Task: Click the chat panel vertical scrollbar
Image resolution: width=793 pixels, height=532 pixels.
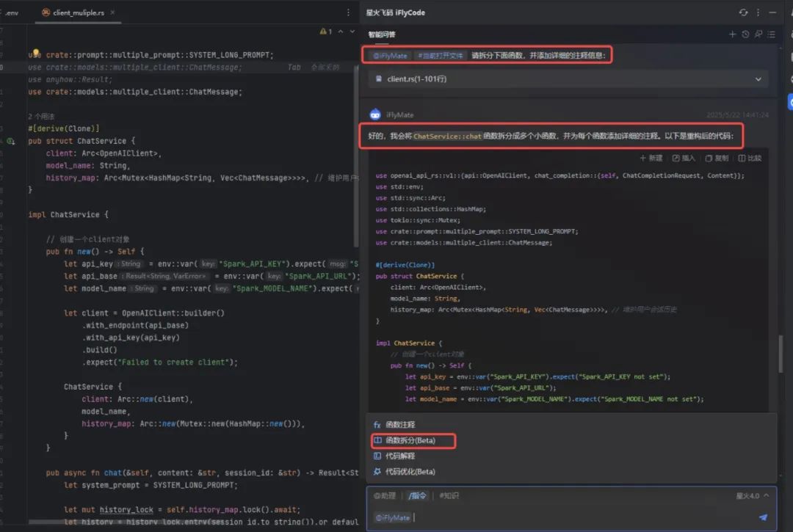Action: click(781, 353)
